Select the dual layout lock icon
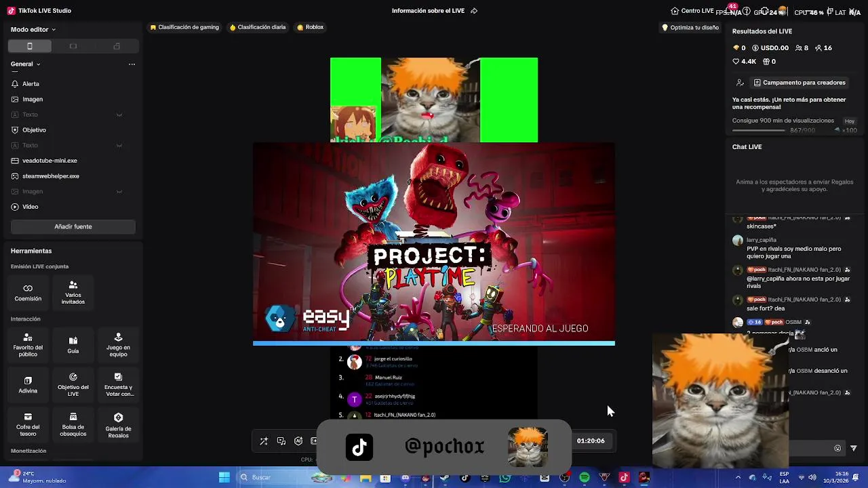 [x=117, y=46]
